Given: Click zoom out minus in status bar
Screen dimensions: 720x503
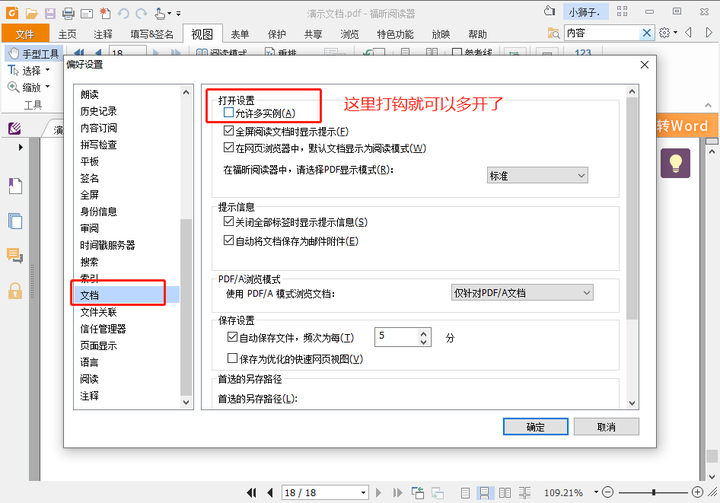Looking at the screenshot, I should [608, 492].
